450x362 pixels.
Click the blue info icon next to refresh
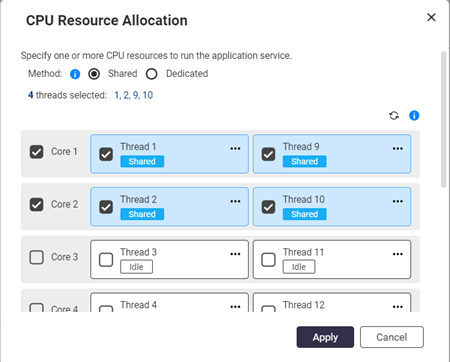(x=414, y=116)
